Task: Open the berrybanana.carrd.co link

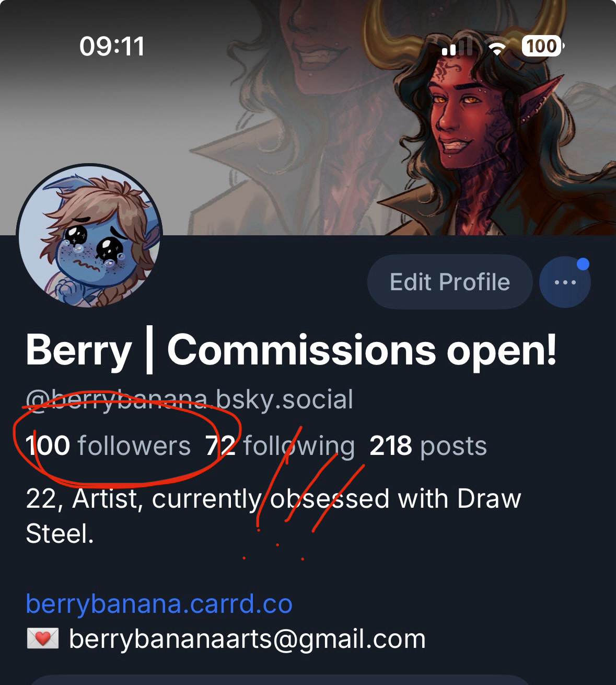Action: (x=159, y=603)
